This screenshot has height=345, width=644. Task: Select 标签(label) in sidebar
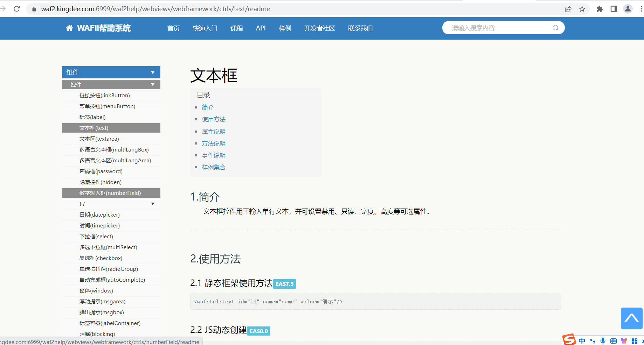tap(111, 117)
